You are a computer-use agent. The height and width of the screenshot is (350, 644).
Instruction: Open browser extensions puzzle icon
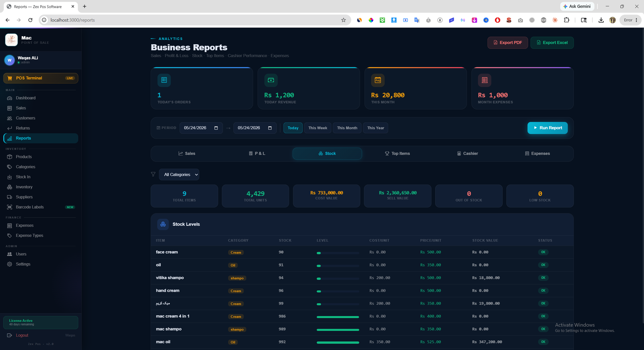tap(566, 20)
